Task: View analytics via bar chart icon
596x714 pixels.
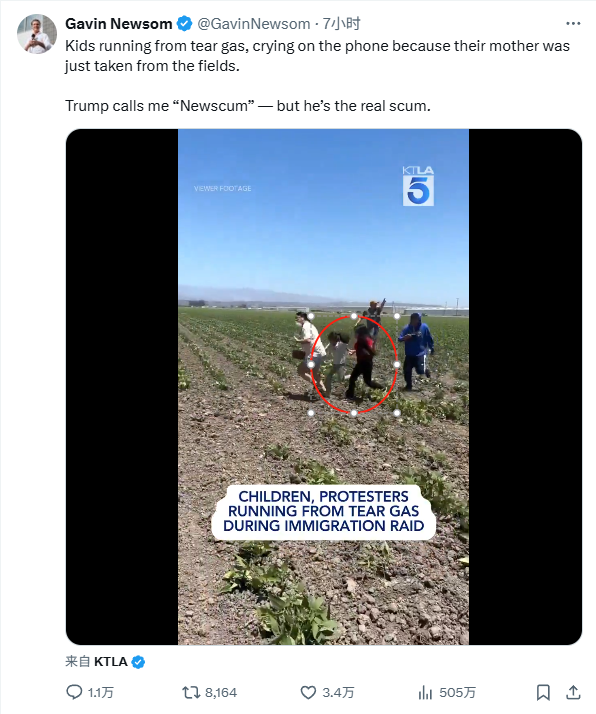Action: coord(425,693)
